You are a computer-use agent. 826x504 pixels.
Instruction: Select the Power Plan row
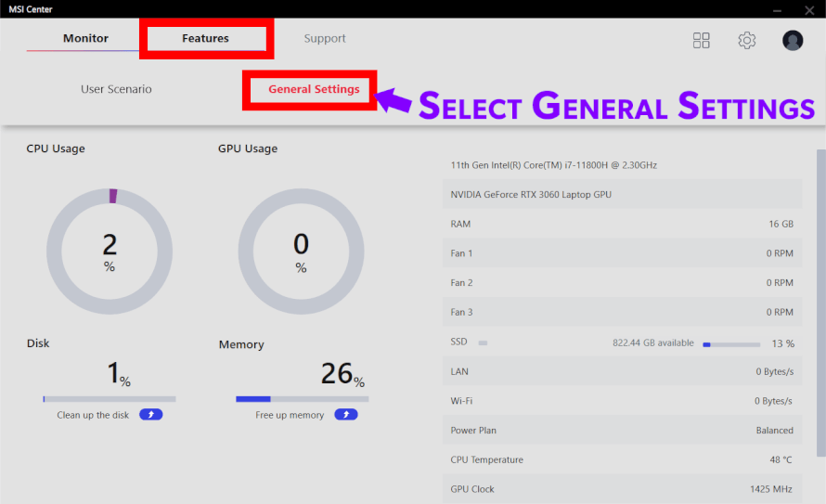click(622, 431)
